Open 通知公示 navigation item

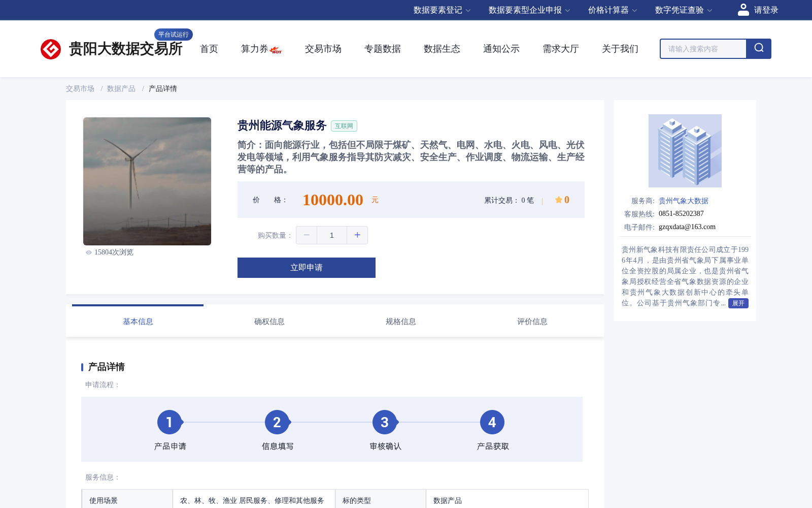501,49
